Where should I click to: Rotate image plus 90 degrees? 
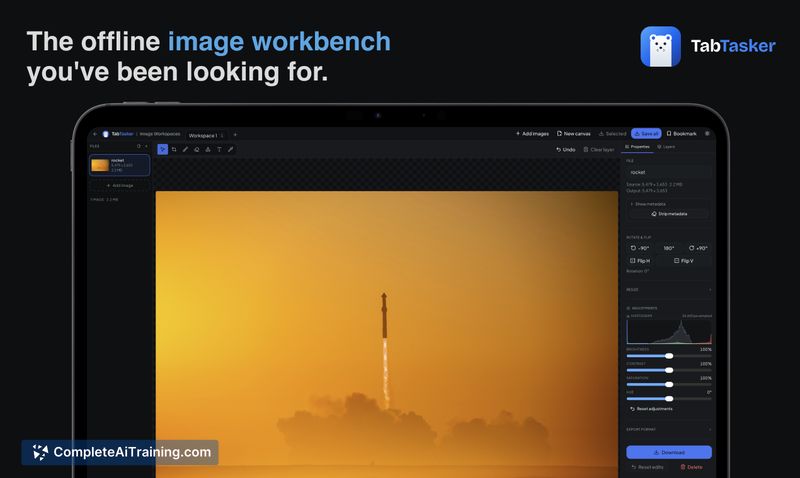[698, 248]
